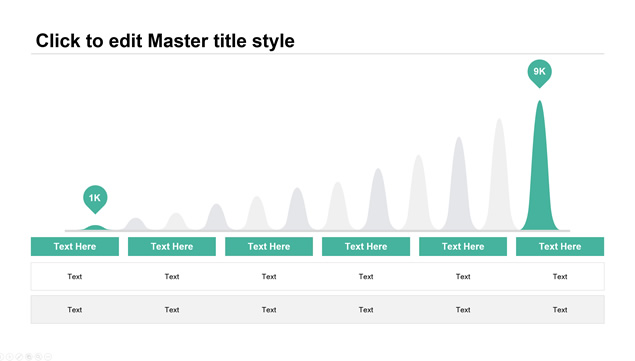Open the pen and laser pointer tools

[x=19, y=357]
